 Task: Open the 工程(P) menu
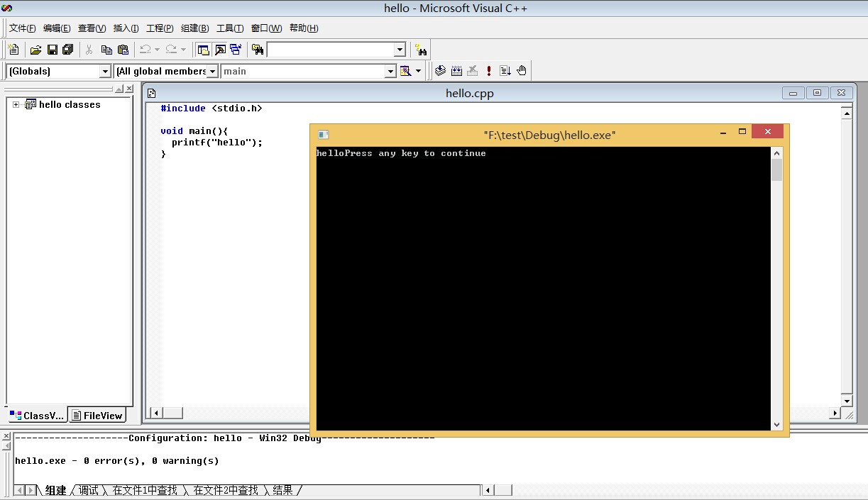(x=160, y=28)
